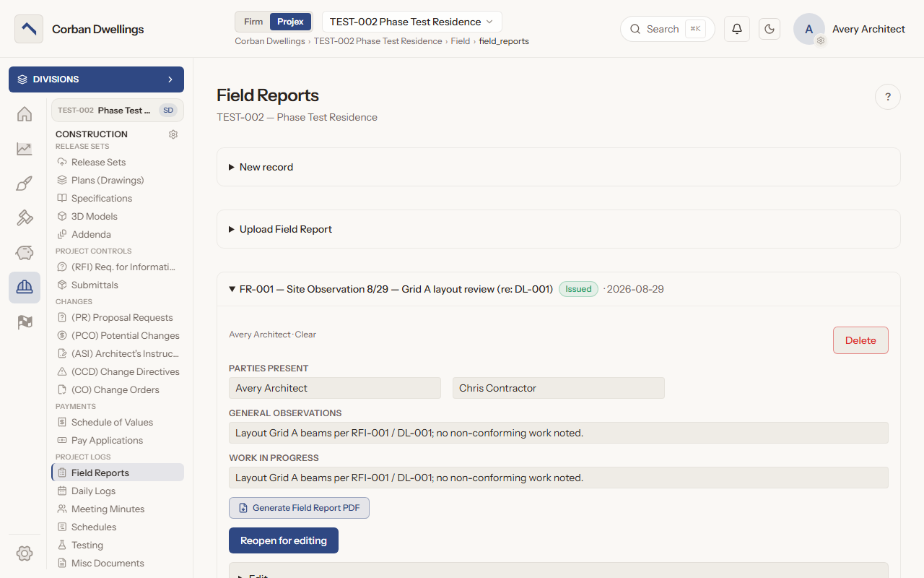Open 3D Models in sidebar
The height and width of the screenshot is (578, 924).
click(x=117, y=216)
